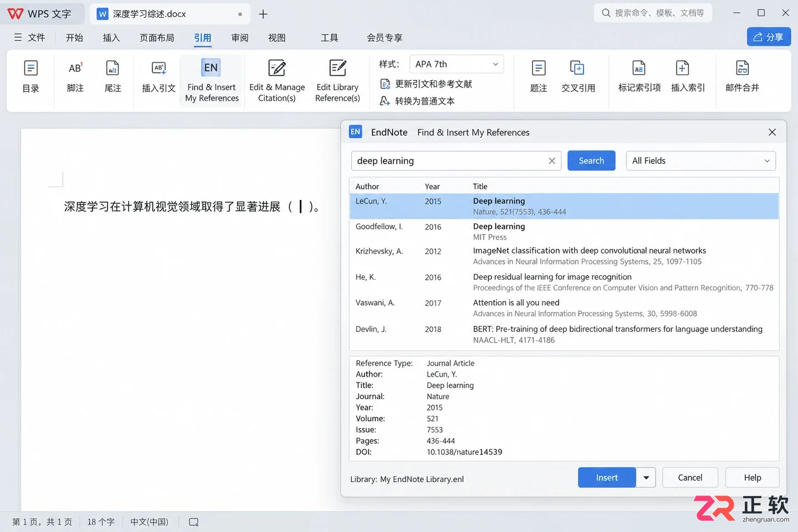The image size is (798, 532).
Task: Switch to the 页面布局 tab
Action: click(157, 38)
